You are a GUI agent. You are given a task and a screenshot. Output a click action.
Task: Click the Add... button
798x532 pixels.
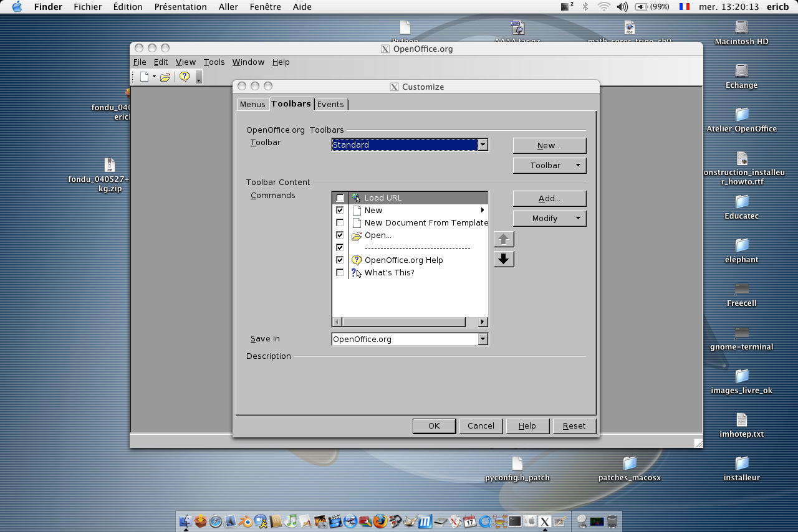pyautogui.click(x=549, y=199)
